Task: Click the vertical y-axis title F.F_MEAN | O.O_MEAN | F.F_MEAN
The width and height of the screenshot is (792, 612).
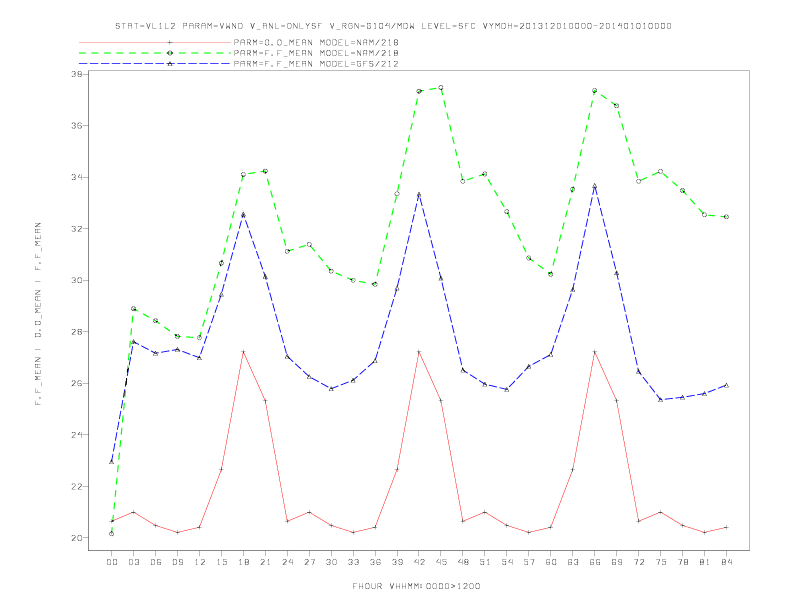Action: coord(38,314)
